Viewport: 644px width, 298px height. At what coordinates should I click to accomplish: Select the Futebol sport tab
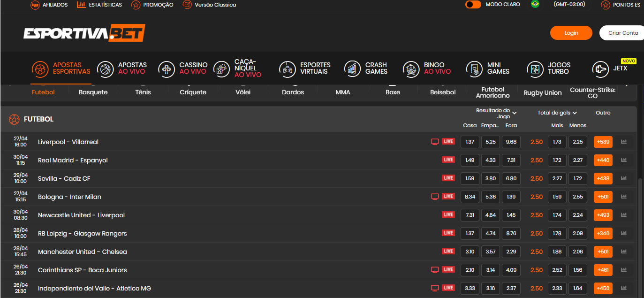tap(43, 92)
